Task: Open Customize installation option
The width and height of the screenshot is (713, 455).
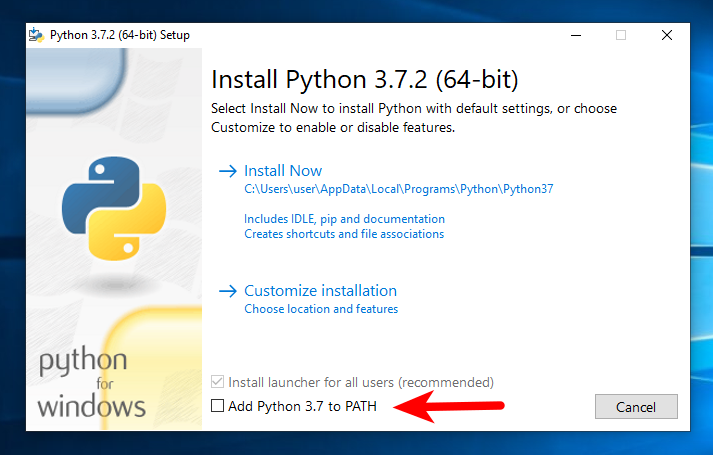Action: pyautogui.click(x=321, y=291)
